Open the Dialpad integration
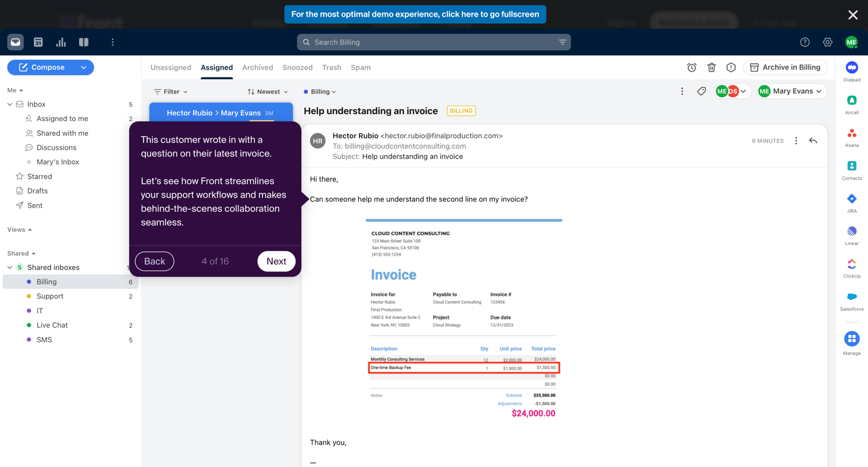The height and width of the screenshot is (467, 868). [x=852, y=72]
